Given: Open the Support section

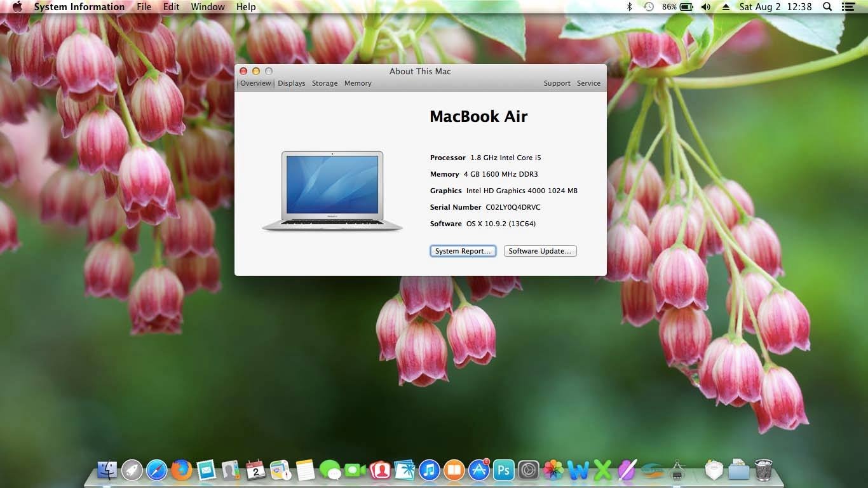Looking at the screenshot, I should [557, 83].
